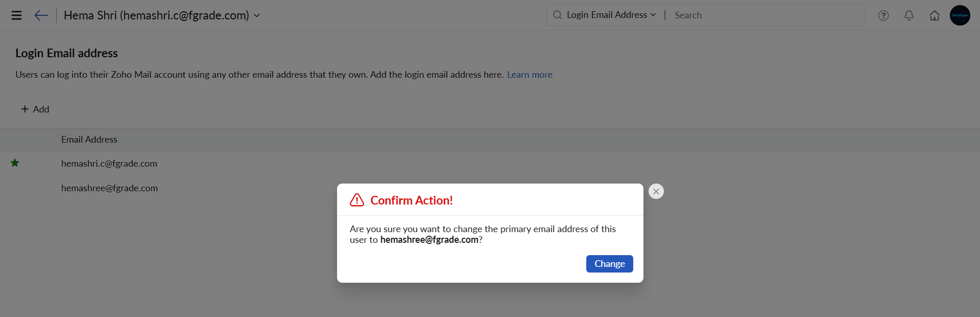980x317 pixels.
Task: Click the red warning triangle icon
Action: click(x=357, y=200)
